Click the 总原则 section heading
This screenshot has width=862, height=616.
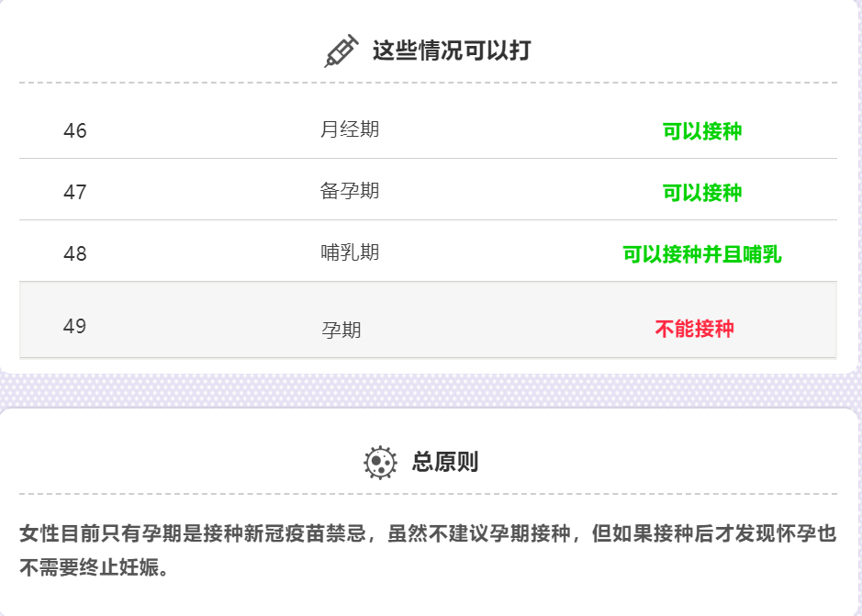(x=445, y=462)
